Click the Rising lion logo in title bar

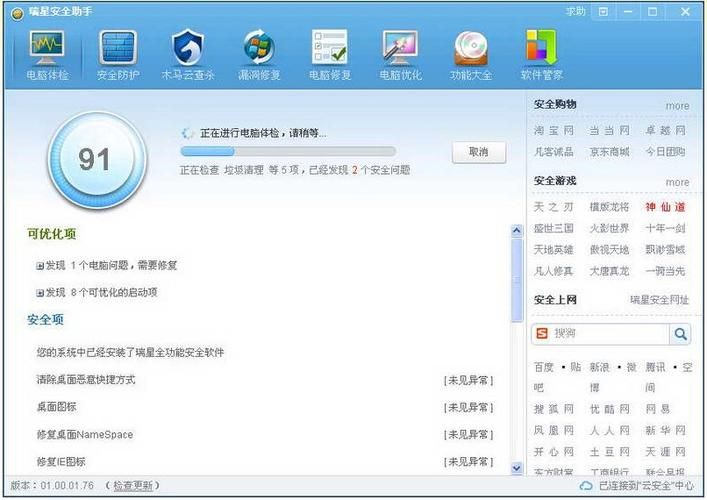pos(17,14)
